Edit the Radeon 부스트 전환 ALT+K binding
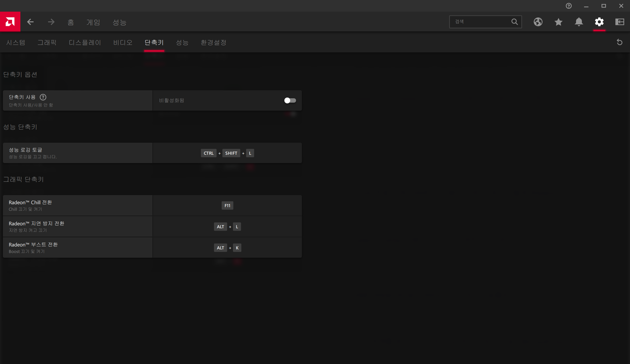The image size is (630, 364). tap(227, 248)
